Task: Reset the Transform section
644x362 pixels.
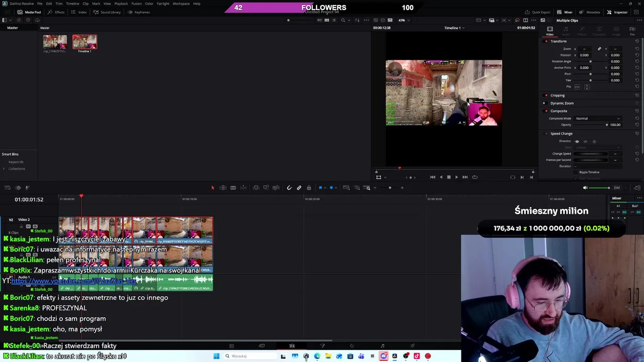Action: coord(637,41)
